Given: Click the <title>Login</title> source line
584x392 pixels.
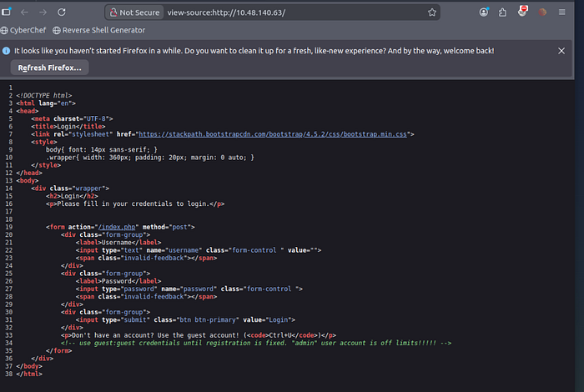Looking at the screenshot, I should click(x=68, y=126).
